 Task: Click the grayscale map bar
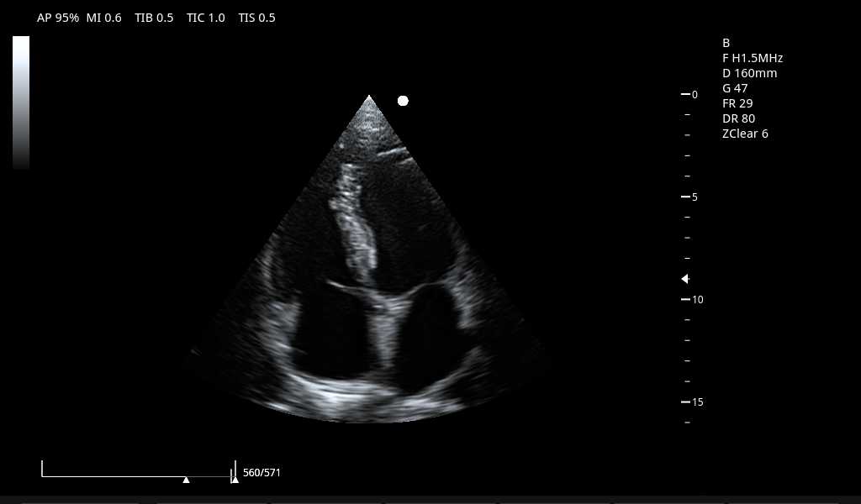coord(21,102)
